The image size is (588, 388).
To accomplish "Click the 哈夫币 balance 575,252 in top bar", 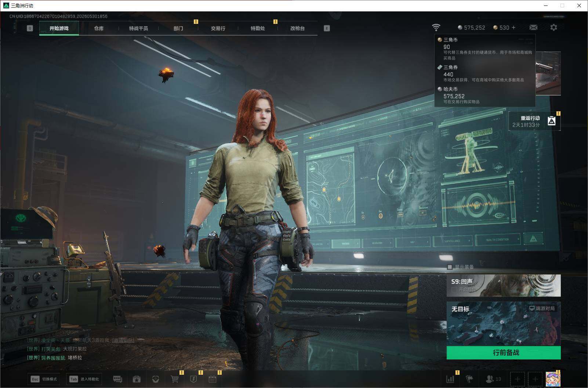I will tap(471, 28).
